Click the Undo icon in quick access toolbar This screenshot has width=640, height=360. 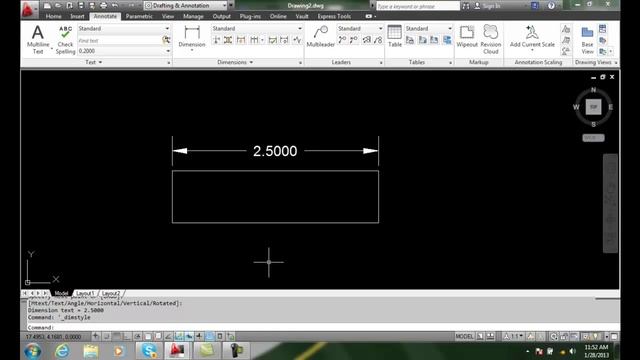click(x=115, y=6)
